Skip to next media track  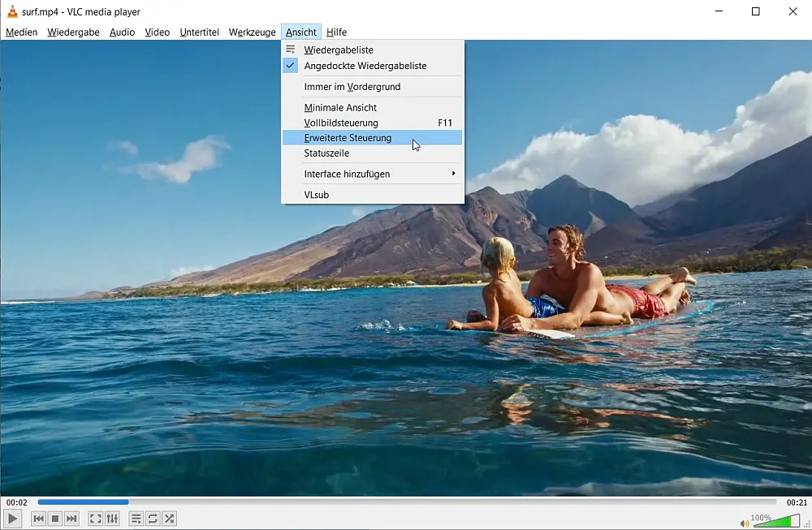pyautogui.click(x=72, y=518)
